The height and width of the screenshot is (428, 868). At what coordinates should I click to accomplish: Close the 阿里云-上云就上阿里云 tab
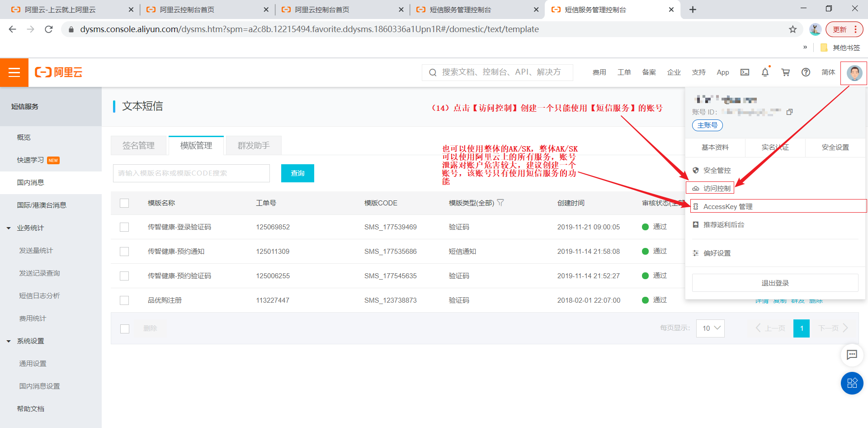pyautogui.click(x=131, y=10)
